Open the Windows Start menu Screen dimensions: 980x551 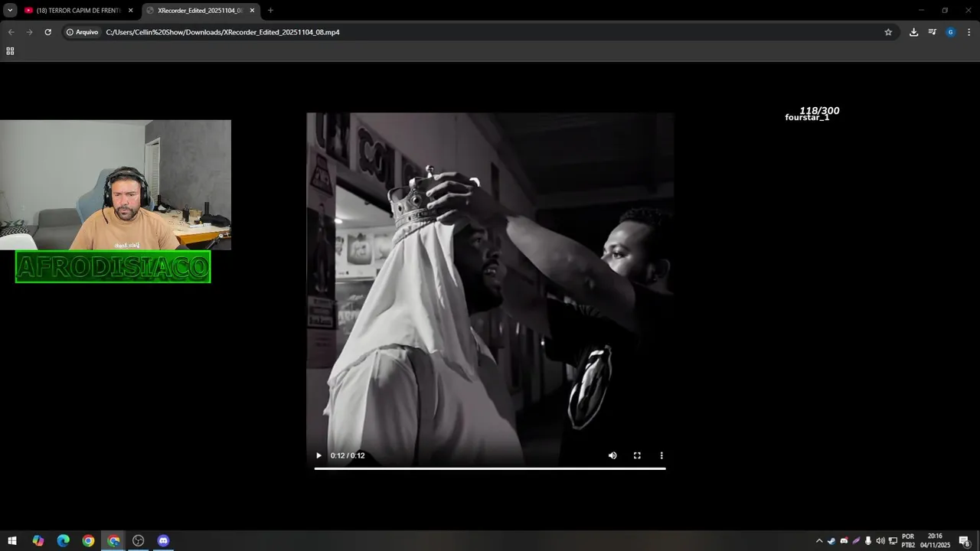coord(12,540)
